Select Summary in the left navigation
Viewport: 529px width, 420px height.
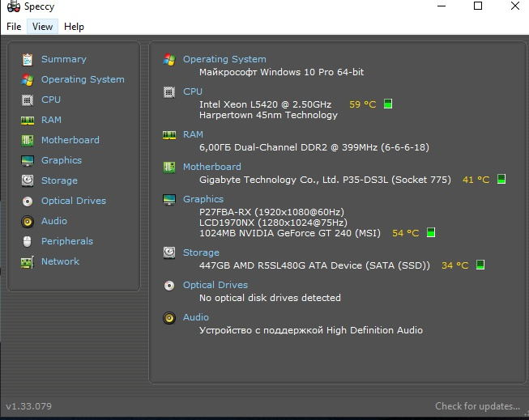point(64,59)
